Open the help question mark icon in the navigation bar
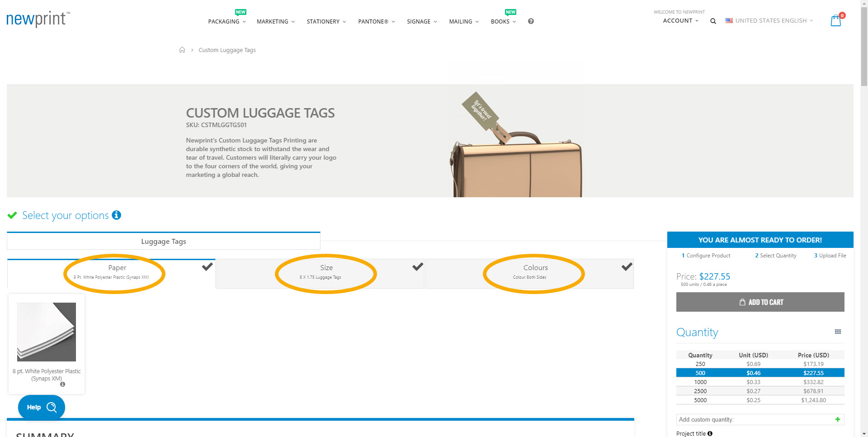 pyautogui.click(x=531, y=21)
